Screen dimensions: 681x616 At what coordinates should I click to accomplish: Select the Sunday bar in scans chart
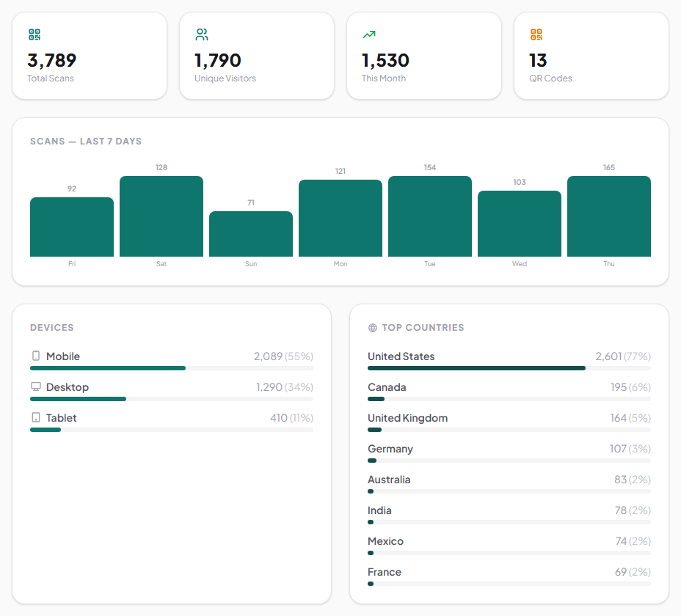251,234
